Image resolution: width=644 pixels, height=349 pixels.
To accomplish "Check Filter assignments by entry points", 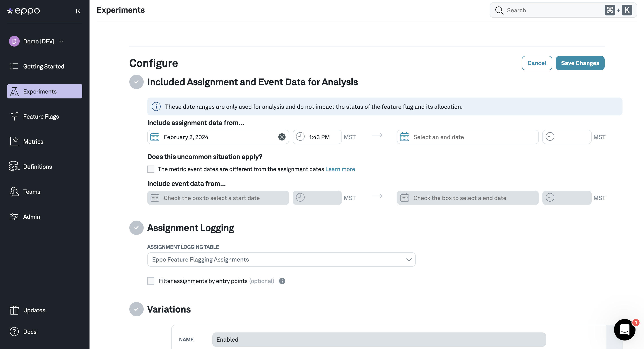I will 151,281.
